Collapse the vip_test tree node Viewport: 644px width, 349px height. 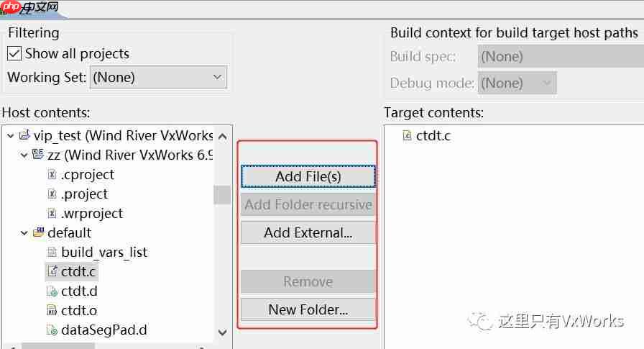[10, 136]
